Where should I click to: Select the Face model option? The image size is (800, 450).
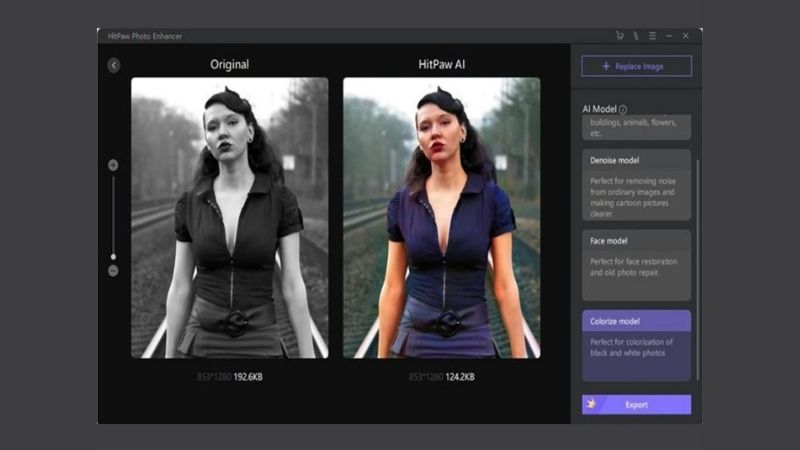click(x=636, y=265)
